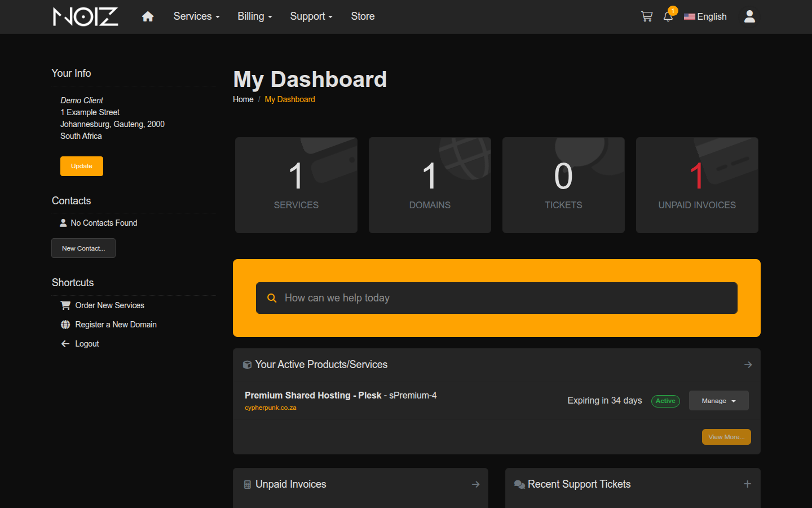Click the cube icon by Active Products/Services

pyautogui.click(x=247, y=365)
